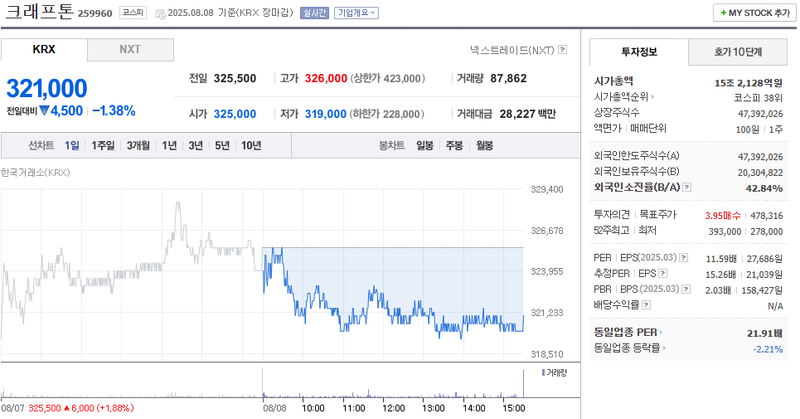Select the 저가 value 319,000
Image resolution: width=800 pixels, height=419 pixels.
(x=326, y=114)
